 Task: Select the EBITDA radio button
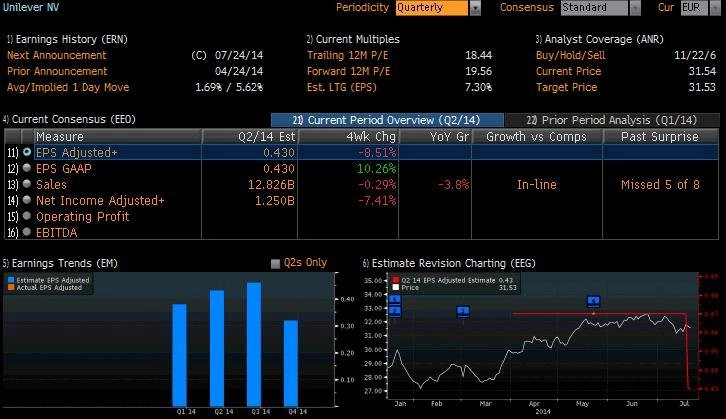pyautogui.click(x=27, y=231)
